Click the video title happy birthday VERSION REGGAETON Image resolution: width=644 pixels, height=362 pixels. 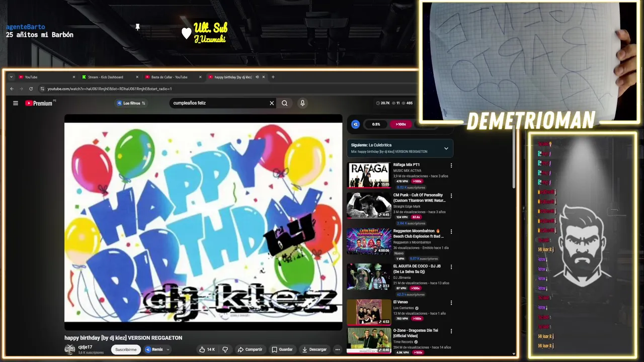tap(123, 338)
